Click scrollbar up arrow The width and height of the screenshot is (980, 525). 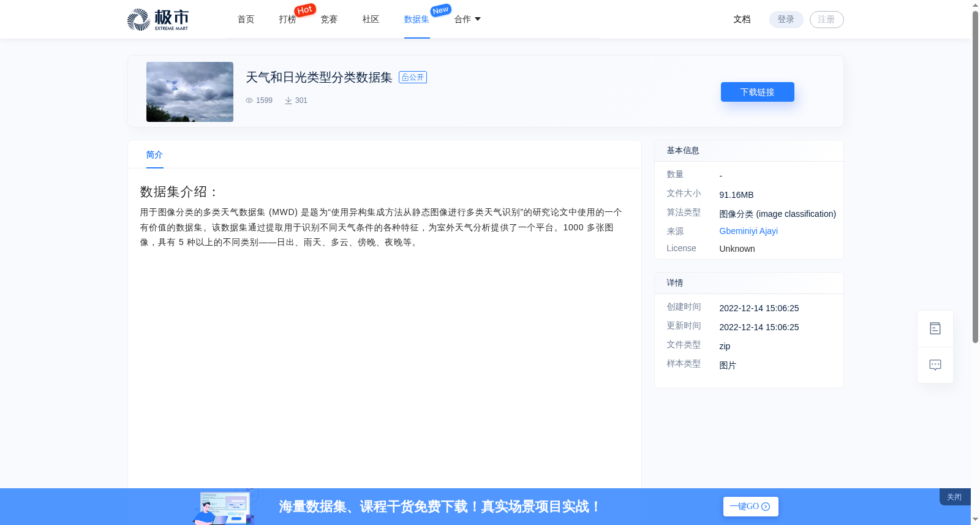tap(975, 5)
